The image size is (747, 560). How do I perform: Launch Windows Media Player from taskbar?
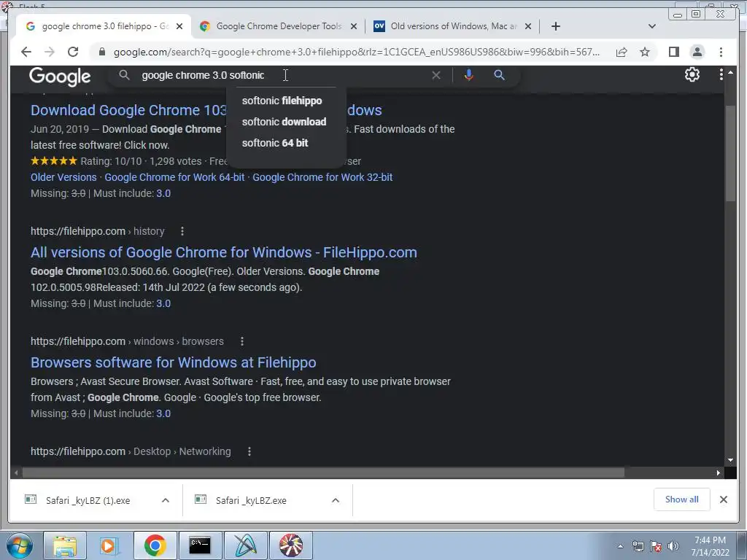[x=108, y=545]
